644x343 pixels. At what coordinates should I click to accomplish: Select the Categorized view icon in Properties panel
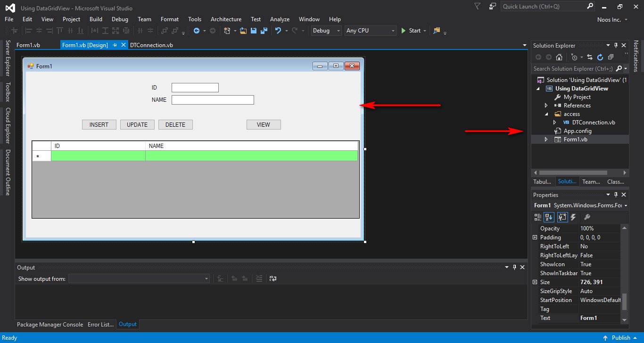pyautogui.click(x=538, y=217)
